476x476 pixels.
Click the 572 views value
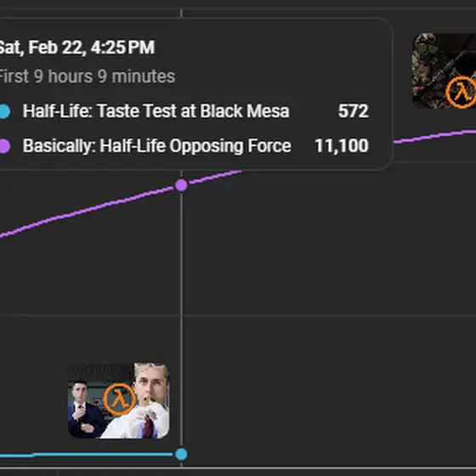pos(354,111)
